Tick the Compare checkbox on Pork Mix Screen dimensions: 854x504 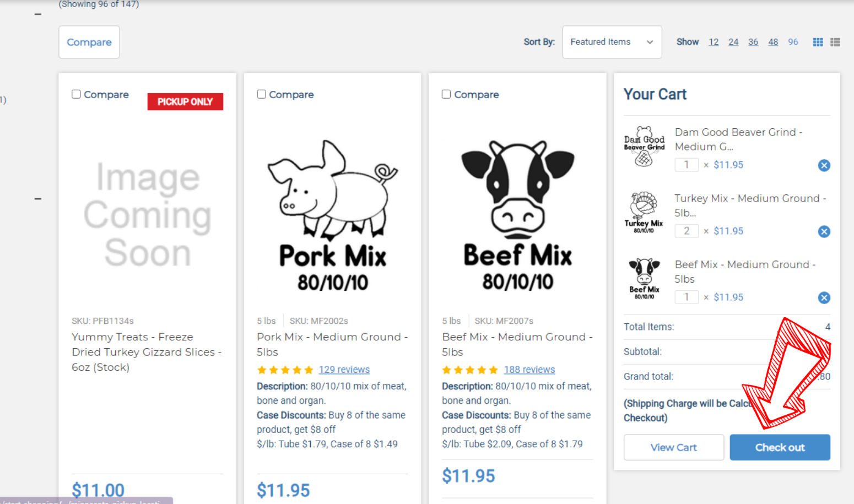[x=261, y=94]
